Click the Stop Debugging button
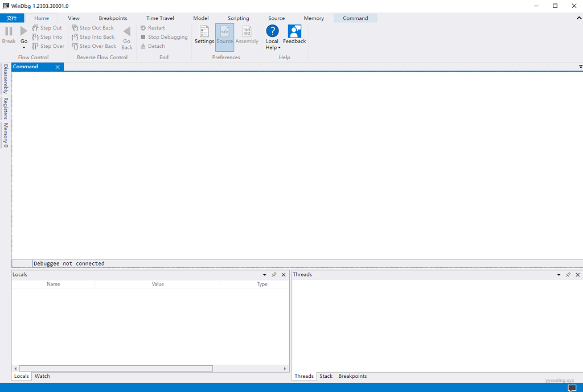 [164, 37]
